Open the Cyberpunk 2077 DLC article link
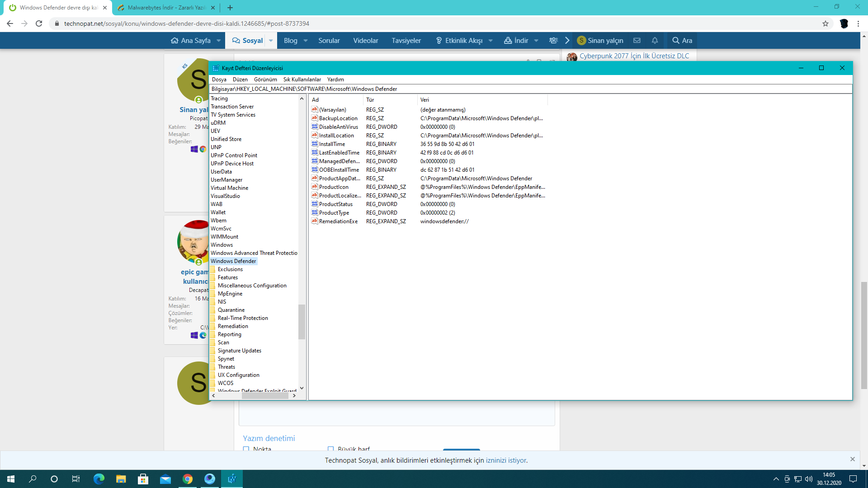This screenshot has height=488, width=868. coord(634,56)
